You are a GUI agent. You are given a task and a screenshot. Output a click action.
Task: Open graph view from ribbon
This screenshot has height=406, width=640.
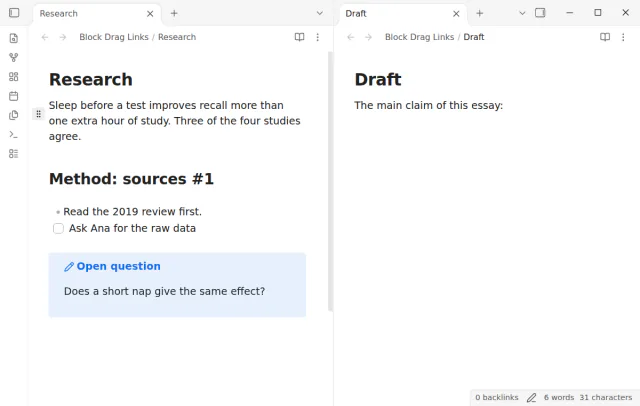[13, 58]
